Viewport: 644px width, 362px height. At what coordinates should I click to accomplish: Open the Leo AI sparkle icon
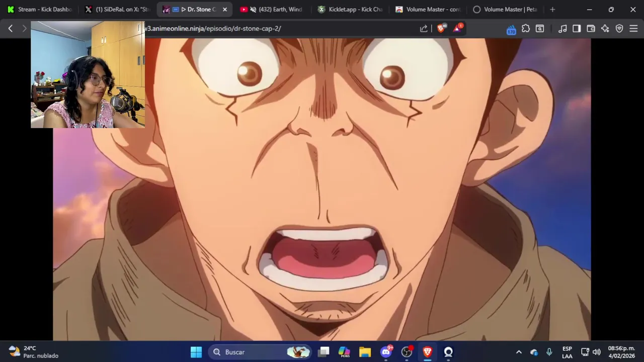(605, 29)
